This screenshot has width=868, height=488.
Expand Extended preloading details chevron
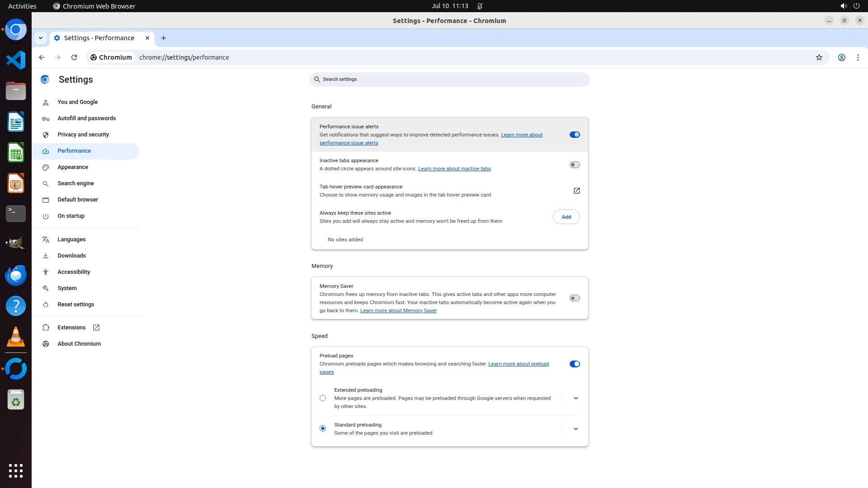click(576, 398)
